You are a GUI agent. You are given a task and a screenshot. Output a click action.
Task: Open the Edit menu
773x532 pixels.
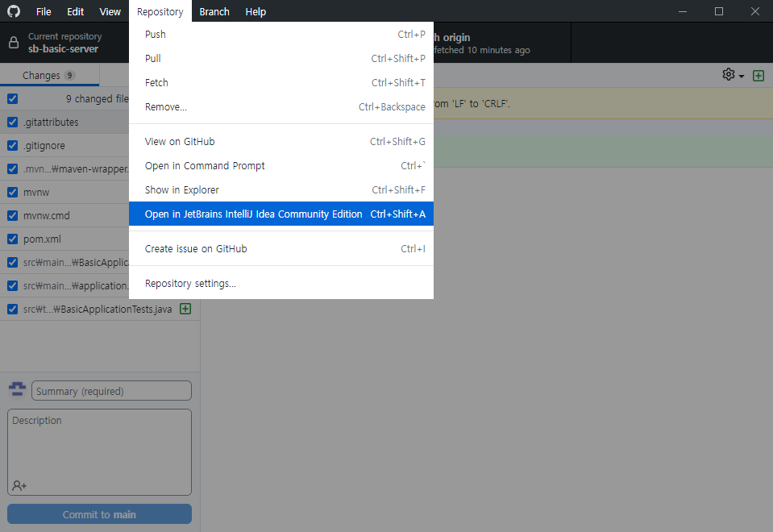point(76,11)
